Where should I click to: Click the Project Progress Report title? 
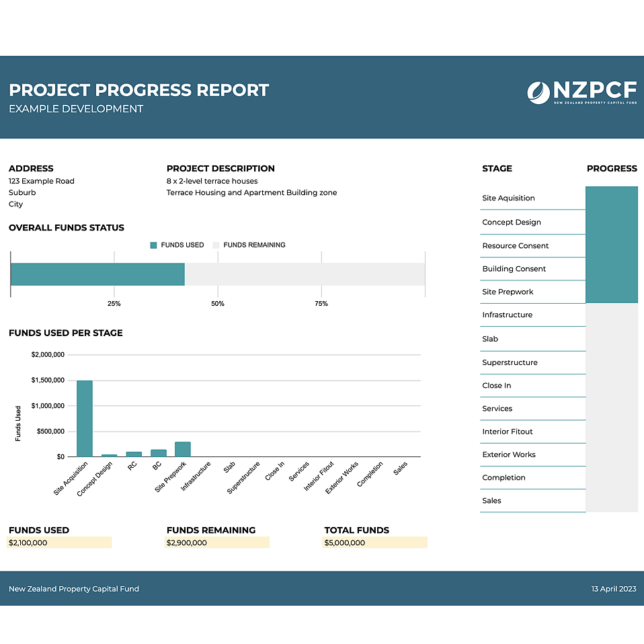click(139, 90)
